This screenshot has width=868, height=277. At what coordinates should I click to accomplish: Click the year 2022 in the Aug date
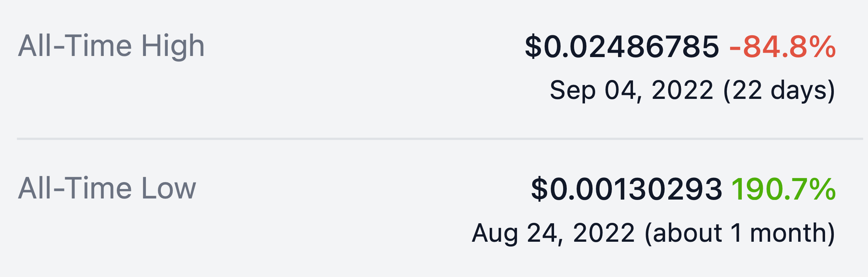(x=604, y=233)
